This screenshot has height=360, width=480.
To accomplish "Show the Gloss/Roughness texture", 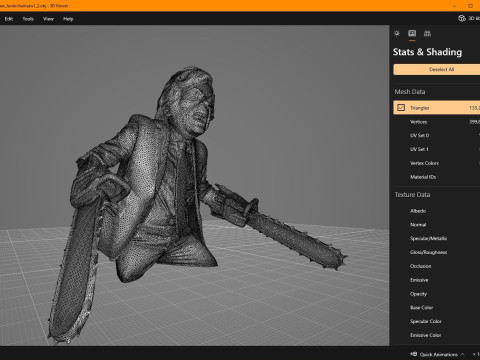I will pos(437,252).
